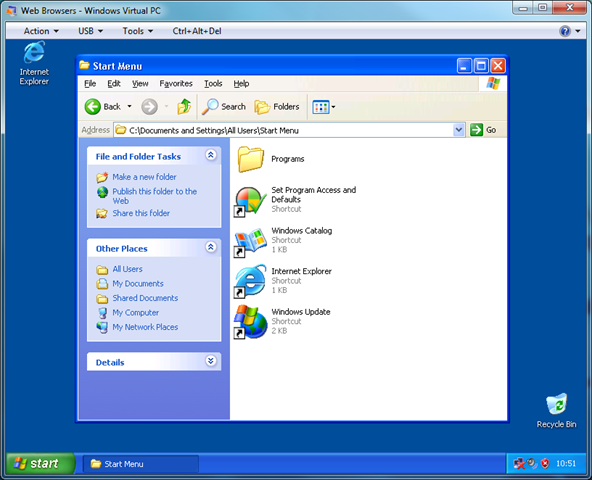Click the Windows Catalog file name
The width and height of the screenshot is (592, 480).
tap(302, 231)
